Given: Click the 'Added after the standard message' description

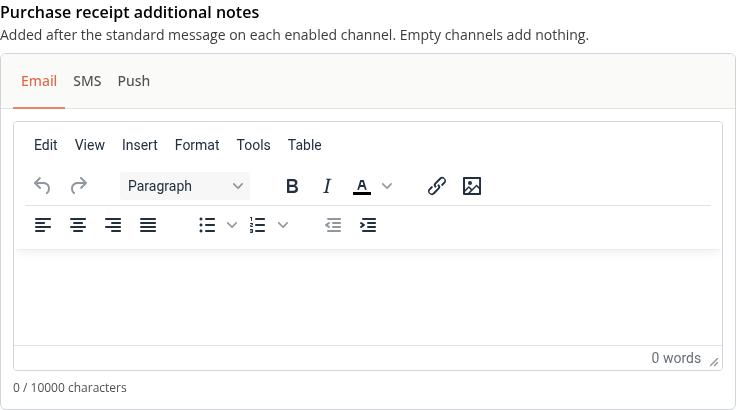Looking at the screenshot, I should [294, 35].
